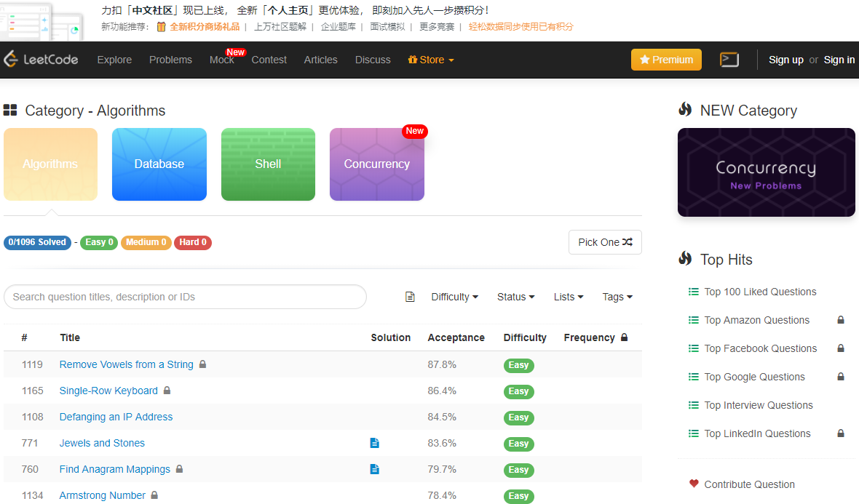859x504 pixels.
Task: Click the grid icon beside Category - Algorithms
Action: [9, 110]
